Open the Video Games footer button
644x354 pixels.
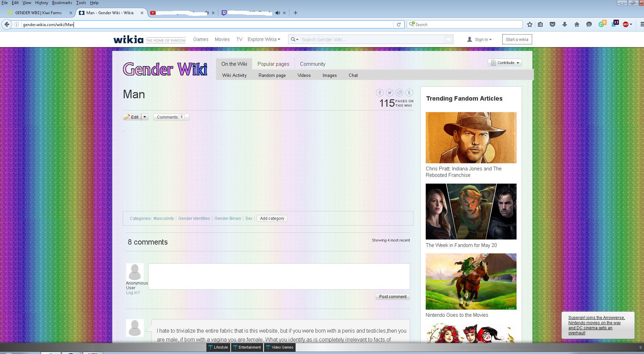[x=280, y=347]
